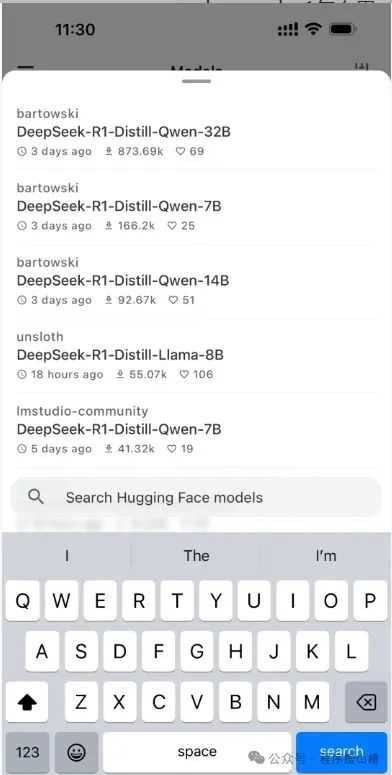Viewport: 392px width, 775px height.
Task: Choose "The" keyboard suggestion
Action: tap(197, 556)
